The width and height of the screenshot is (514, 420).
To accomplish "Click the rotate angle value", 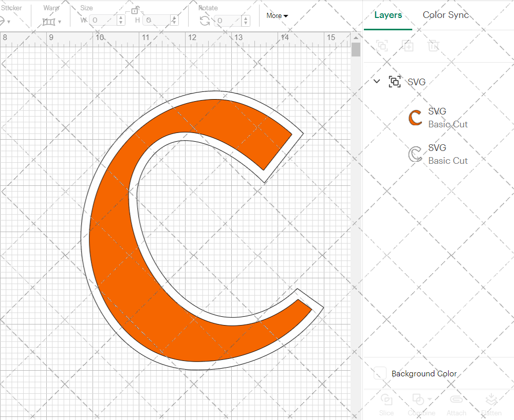I will click(x=226, y=21).
